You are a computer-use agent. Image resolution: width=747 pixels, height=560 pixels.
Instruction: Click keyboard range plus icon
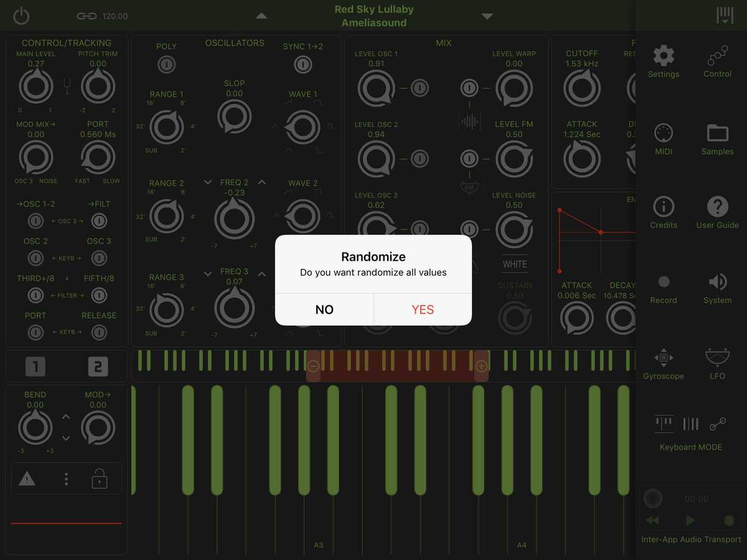click(481, 366)
